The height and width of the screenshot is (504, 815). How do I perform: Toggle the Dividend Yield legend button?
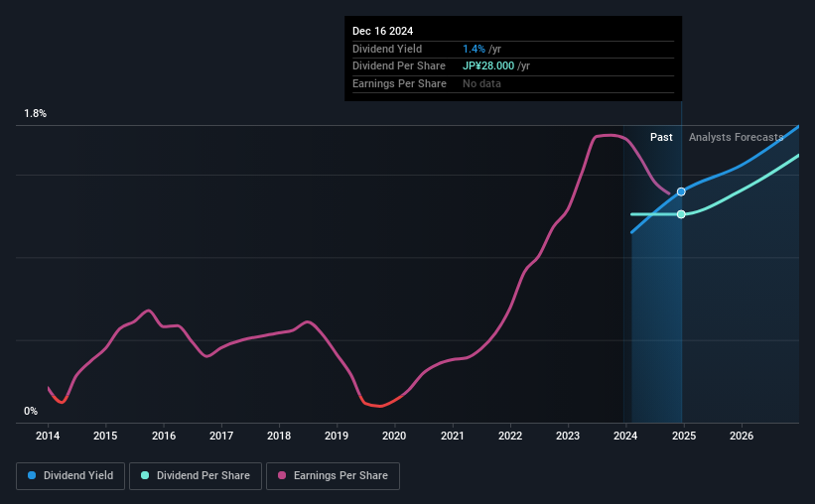(x=70, y=476)
